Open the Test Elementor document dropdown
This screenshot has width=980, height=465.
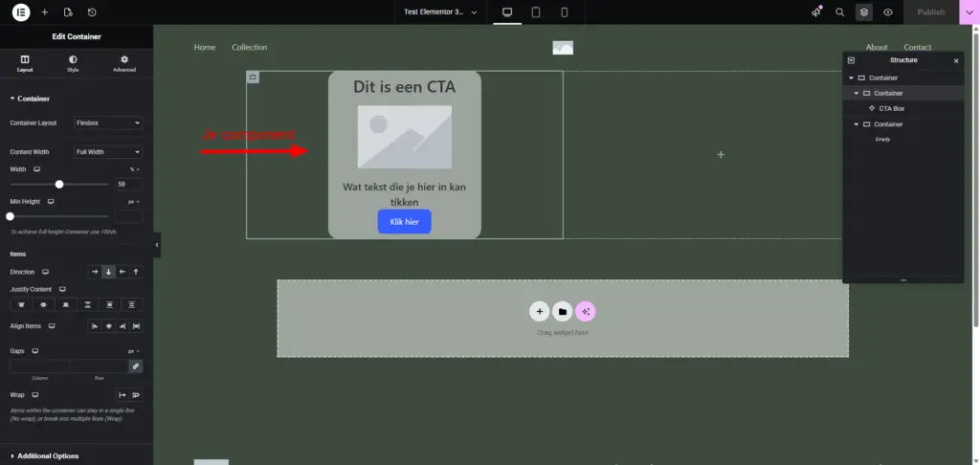coord(440,11)
